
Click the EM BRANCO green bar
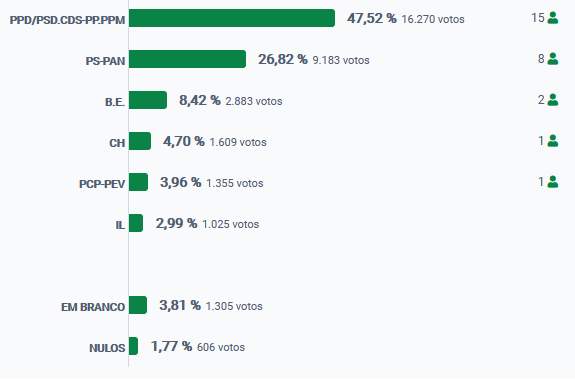coord(138,305)
